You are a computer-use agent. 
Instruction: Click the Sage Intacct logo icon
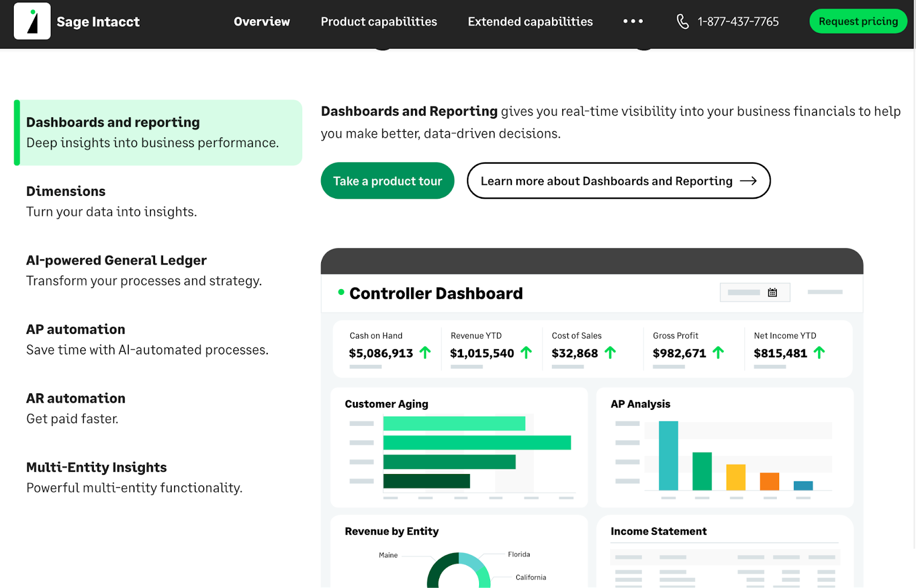click(32, 21)
